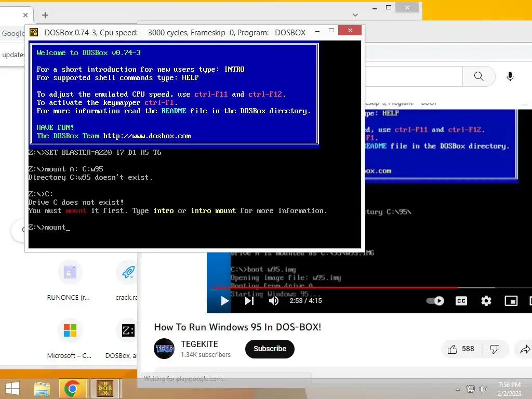
Task: Dislike the video with thumbs down
Action: tap(495, 349)
